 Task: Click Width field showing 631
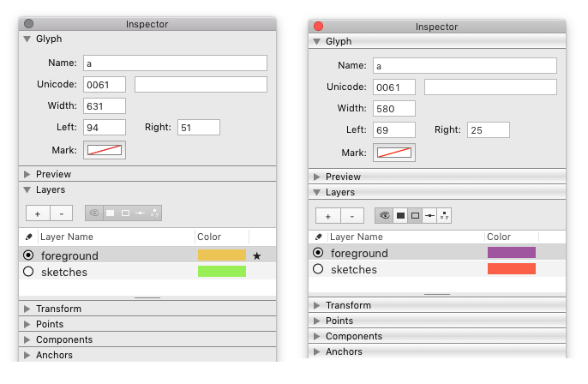[105, 105]
